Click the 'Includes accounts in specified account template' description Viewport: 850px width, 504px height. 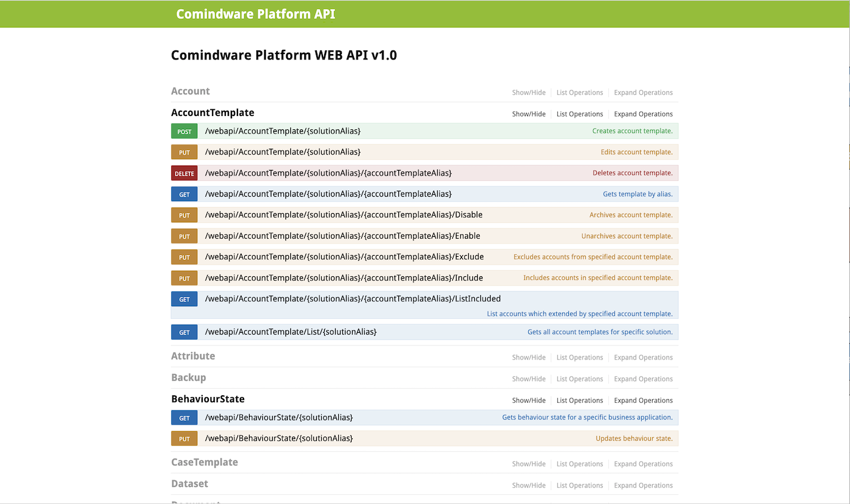point(597,278)
